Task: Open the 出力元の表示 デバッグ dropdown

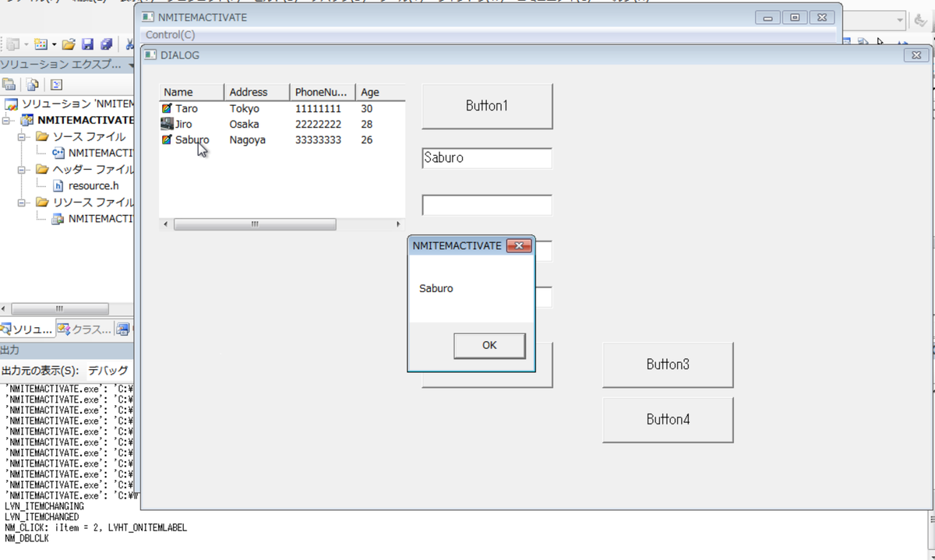Action: pos(108,370)
